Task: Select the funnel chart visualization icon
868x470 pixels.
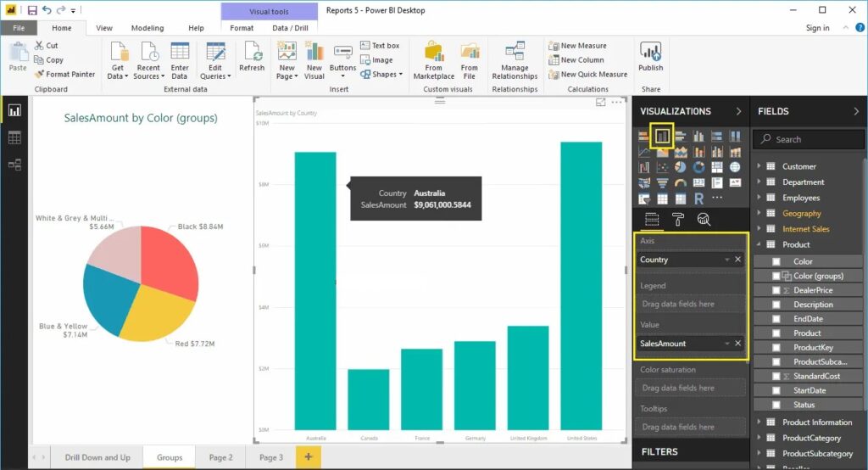Action: [x=662, y=182]
